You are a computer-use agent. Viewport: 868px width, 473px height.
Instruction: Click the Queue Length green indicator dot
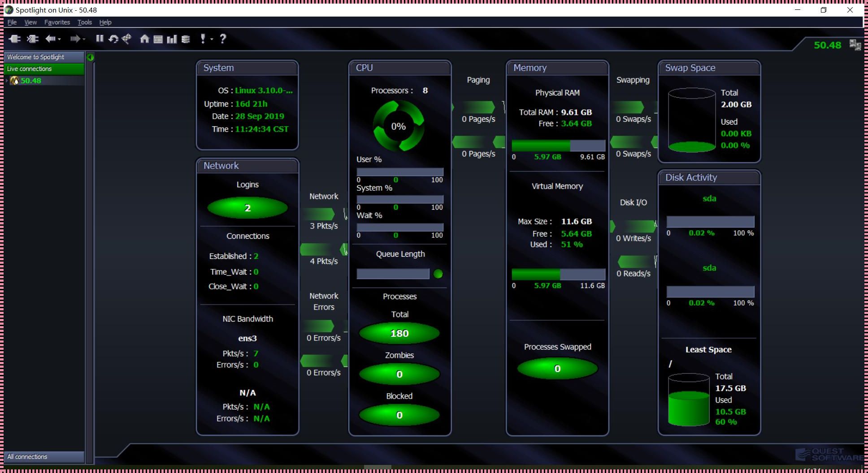point(438,274)
